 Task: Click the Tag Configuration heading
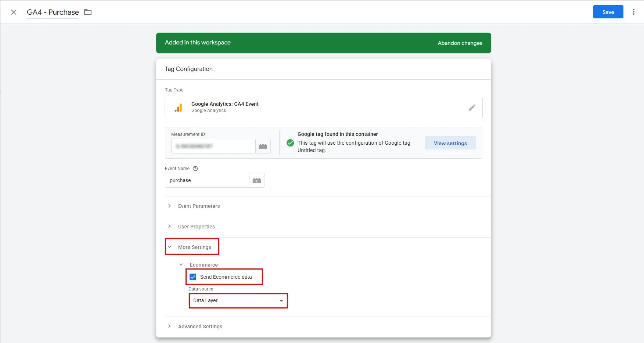(189, 69)
